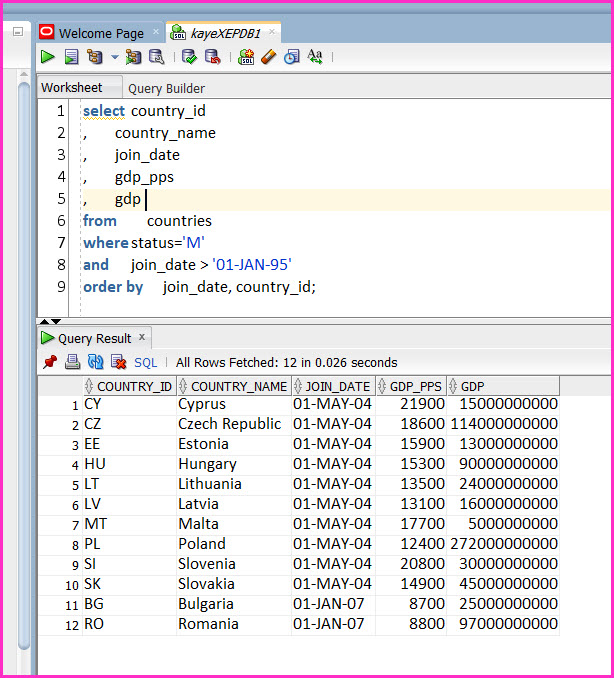Click the GDP_PPS value 21900
614x678 pixels.
411,404
